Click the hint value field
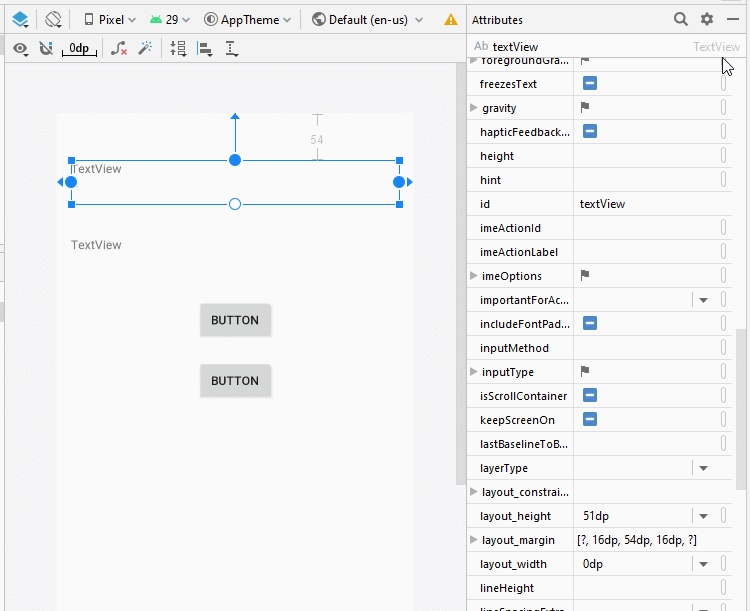750x611 pixels. tap(647, 180)
